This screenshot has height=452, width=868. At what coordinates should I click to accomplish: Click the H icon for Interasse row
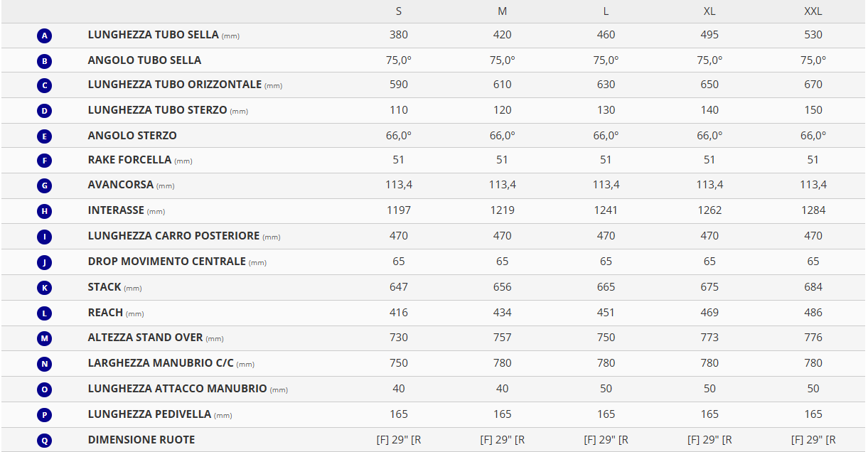45,211
